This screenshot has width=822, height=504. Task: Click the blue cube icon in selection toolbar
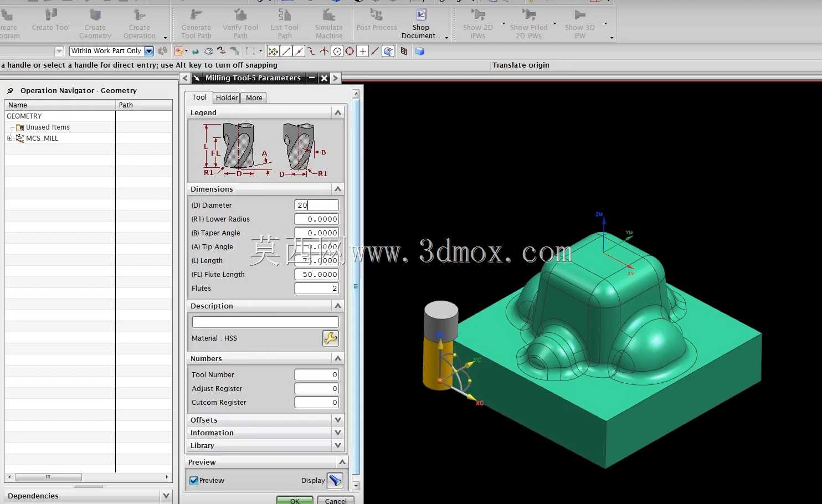tap(420, 52)
